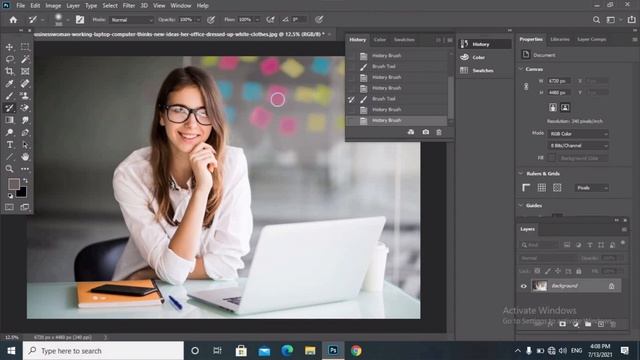Select the Healing Brush tool
640x360 pixels.
pyautogui.click(x=25, y=84)
